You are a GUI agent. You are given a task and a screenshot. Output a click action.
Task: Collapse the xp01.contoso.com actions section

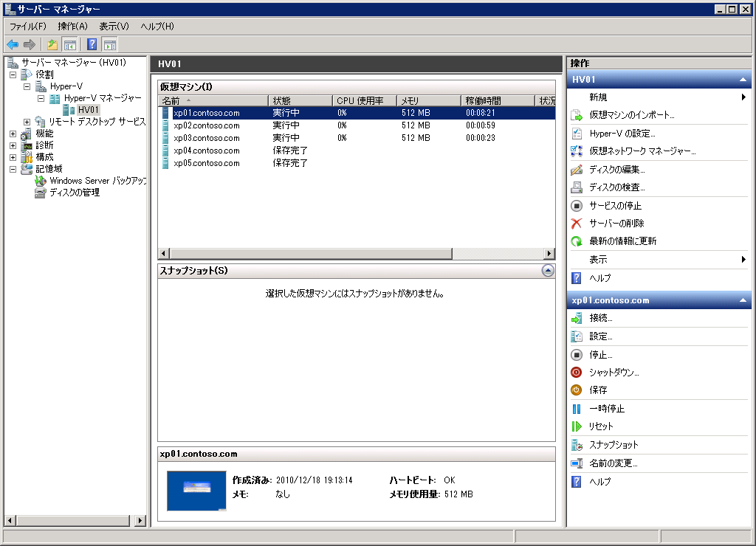click(x=743, y=300)
